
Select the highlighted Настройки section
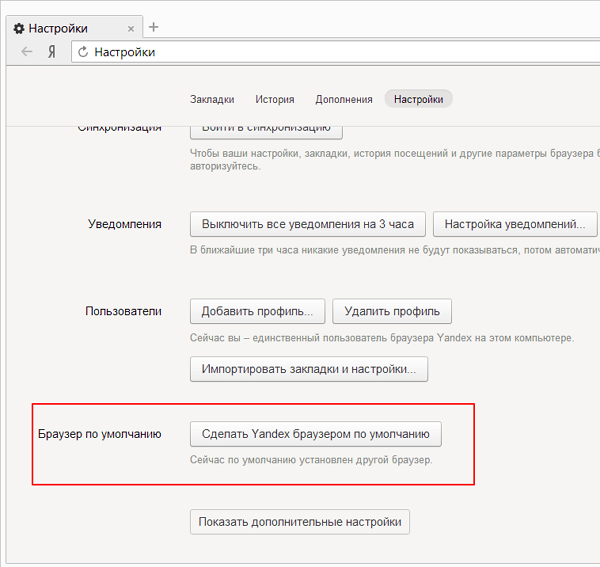pos(419,99)
